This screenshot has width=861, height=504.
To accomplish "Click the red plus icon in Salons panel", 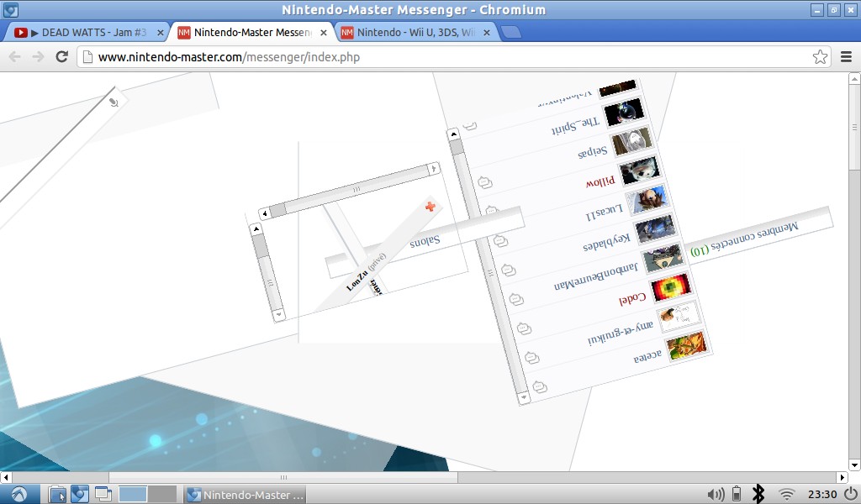I will pyautogui.click(x=430, y=206).
